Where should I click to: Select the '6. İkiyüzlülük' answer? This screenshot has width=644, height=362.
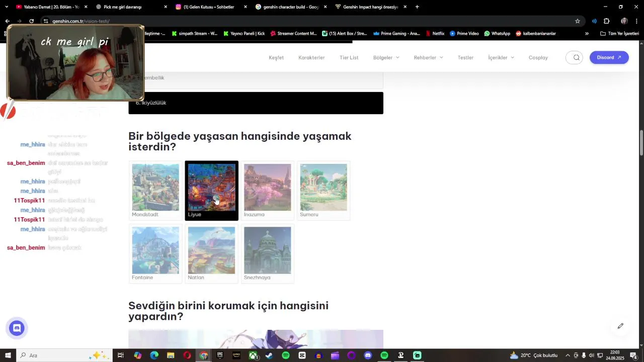click(256, 103)
